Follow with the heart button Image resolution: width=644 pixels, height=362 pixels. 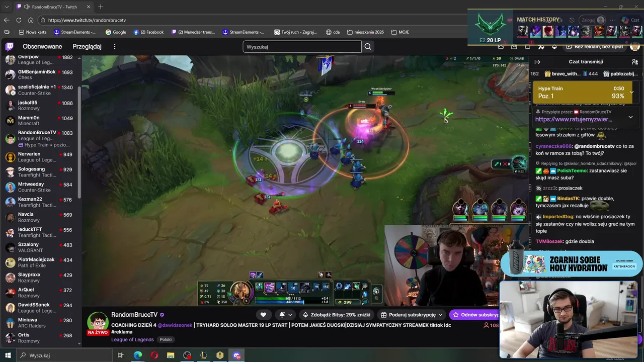coord(263,315)
